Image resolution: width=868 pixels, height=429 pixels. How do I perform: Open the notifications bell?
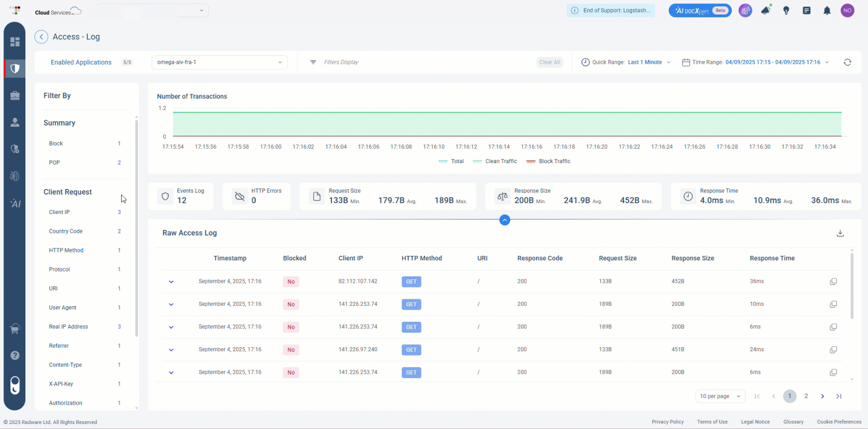[827, 10]
